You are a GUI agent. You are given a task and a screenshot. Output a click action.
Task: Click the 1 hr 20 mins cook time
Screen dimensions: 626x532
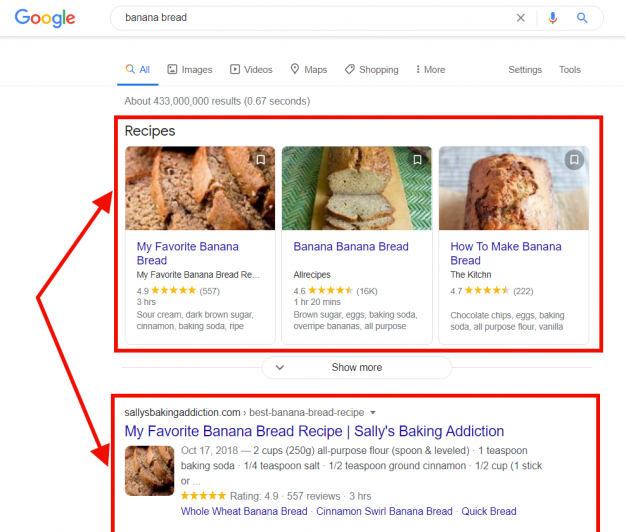coord(317,302)
